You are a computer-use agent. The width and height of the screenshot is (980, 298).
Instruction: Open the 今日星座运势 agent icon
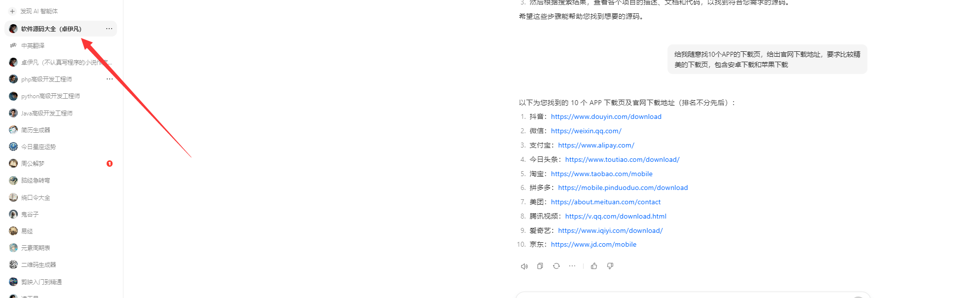(x=13, y=147)
